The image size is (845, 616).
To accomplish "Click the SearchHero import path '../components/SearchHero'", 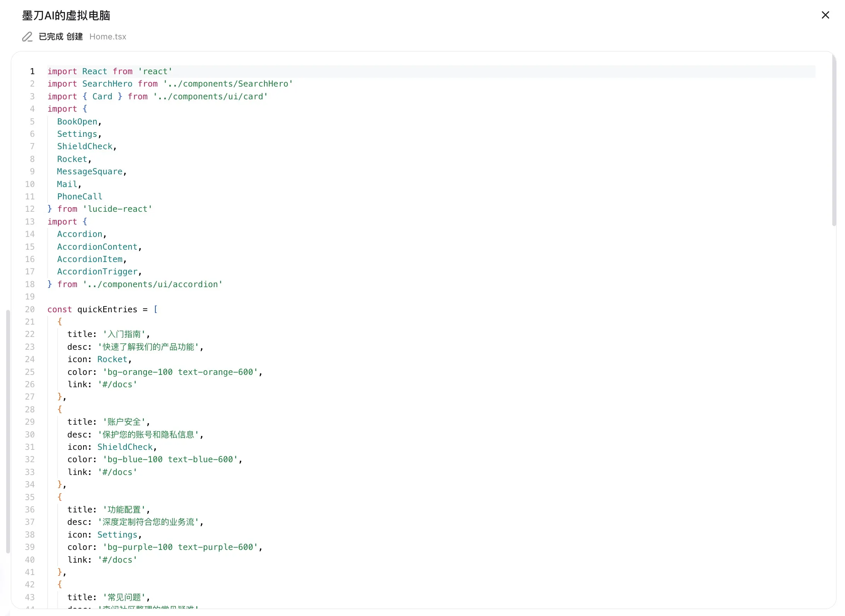I will 228,84.
